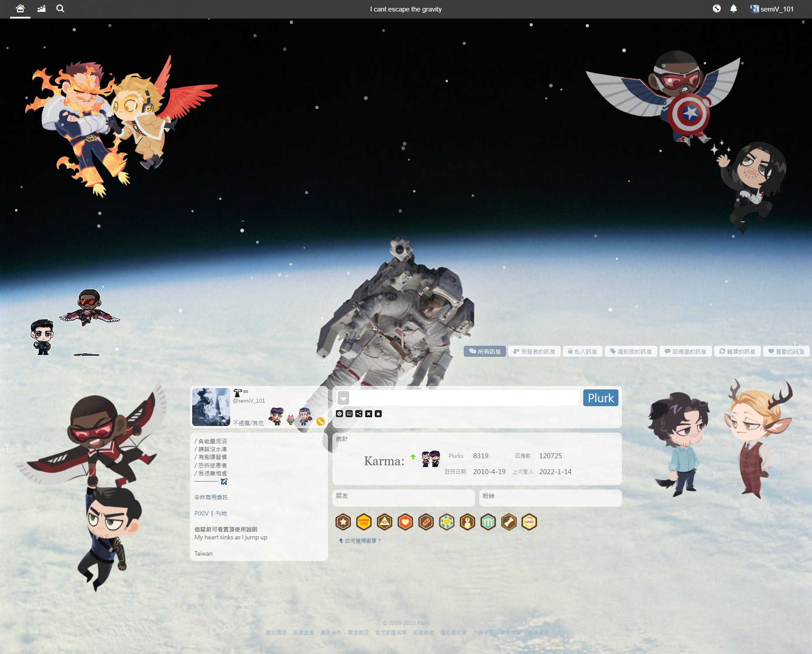Open footer link 隱私權政策

click(453, 632)
